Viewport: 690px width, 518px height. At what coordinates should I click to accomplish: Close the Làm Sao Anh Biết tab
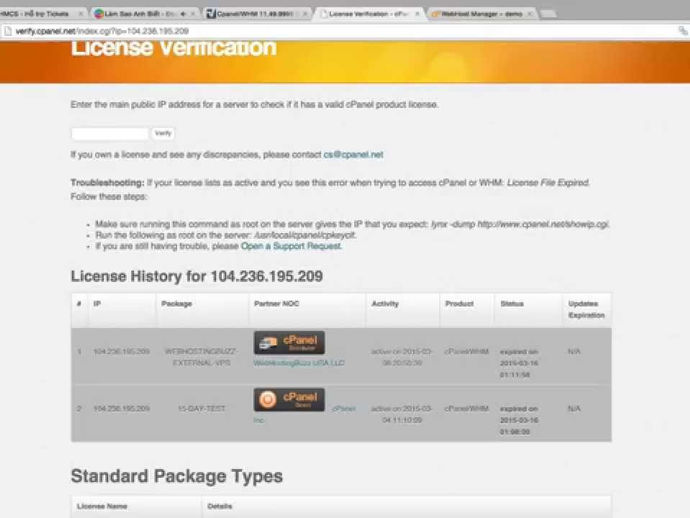[193, 14]
